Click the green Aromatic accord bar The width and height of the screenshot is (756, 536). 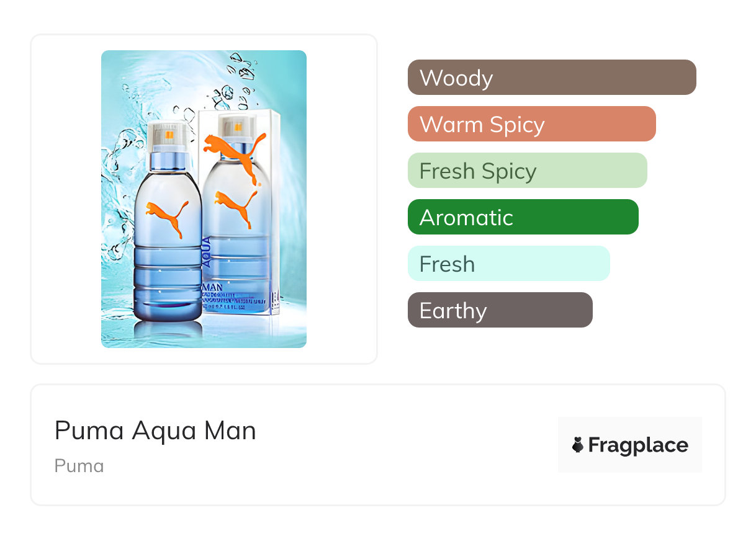tap(523, 217)
